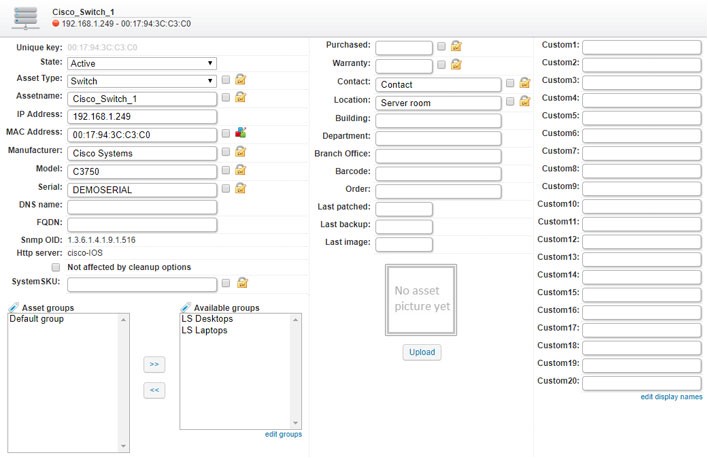Check the box beside Contact field
This screenshot has width=708, height=458.
coord(510,83)
